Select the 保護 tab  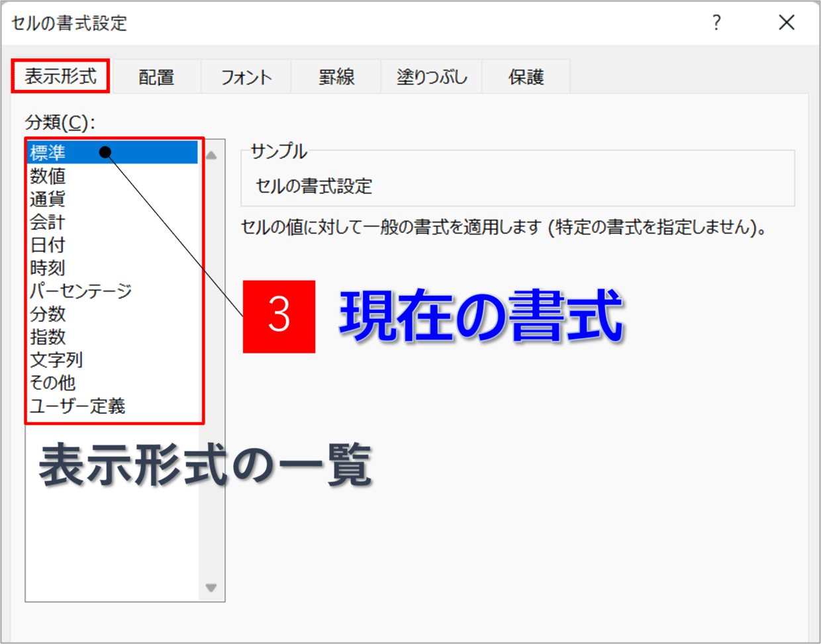point(526,77)
